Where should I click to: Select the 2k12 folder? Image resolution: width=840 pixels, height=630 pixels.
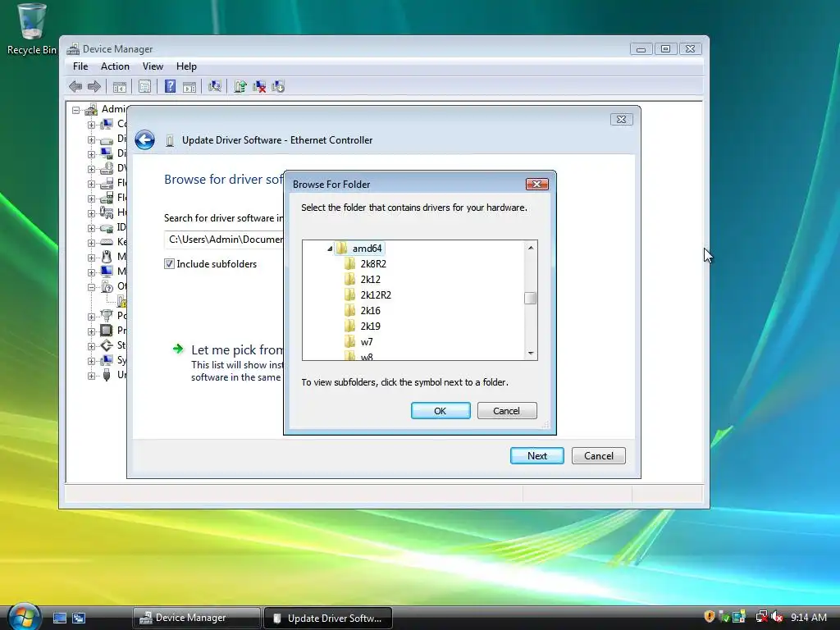pyautogui.click(x=370, y=280)
